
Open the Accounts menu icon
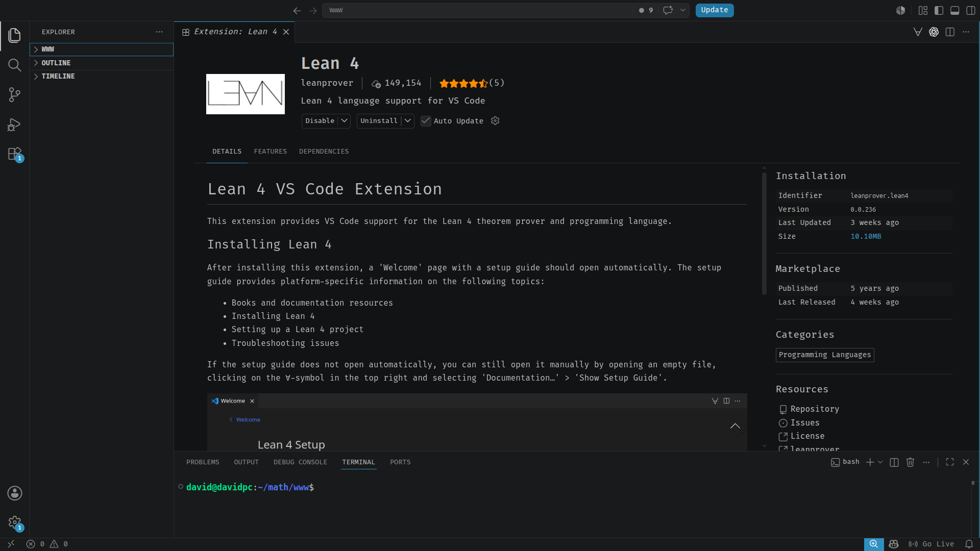[x=14, y=493]
